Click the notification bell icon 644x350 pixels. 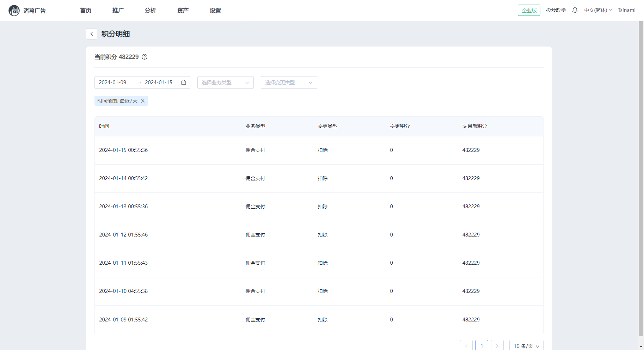click(575, 10)
